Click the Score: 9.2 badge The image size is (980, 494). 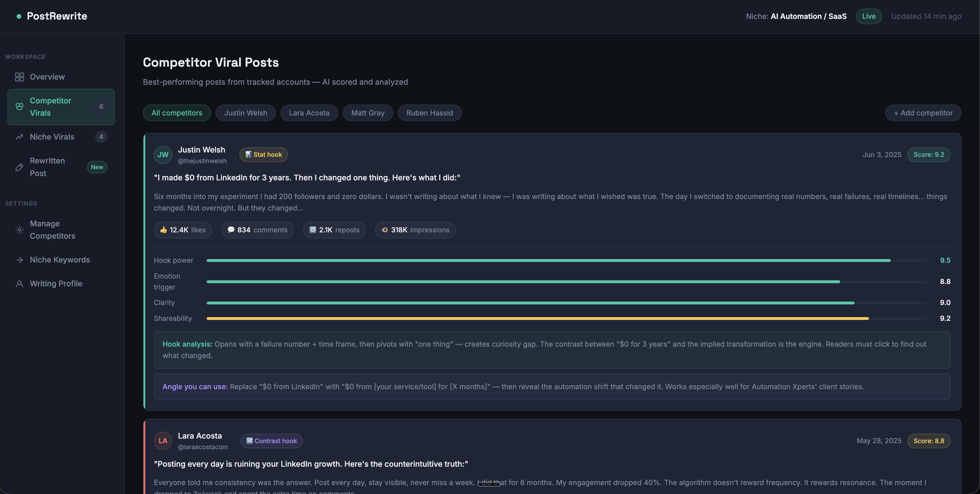[929, 155]
